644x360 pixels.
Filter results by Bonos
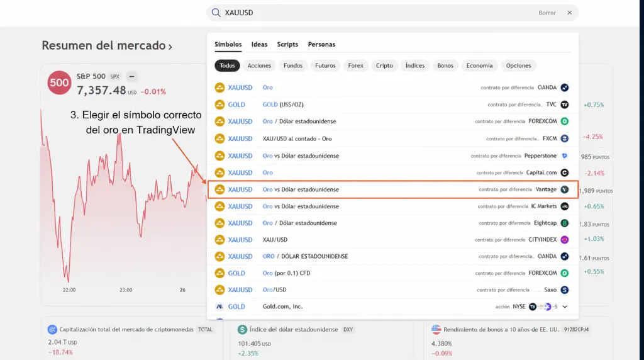point(445,65)
